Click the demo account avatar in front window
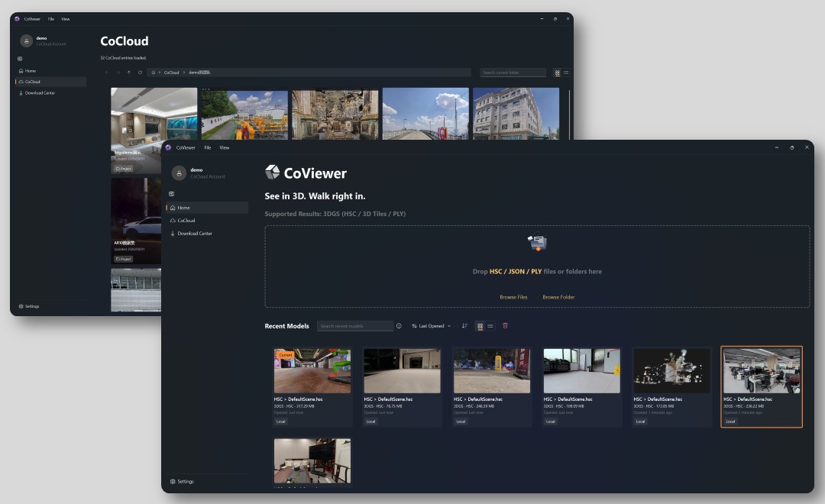 [x=179, y=173]
